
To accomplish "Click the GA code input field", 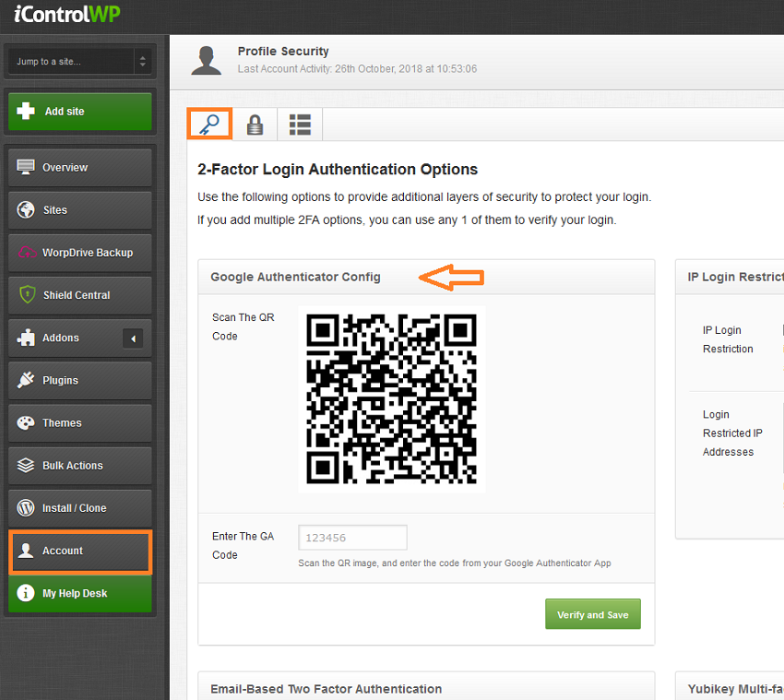I will coord(351,537).
